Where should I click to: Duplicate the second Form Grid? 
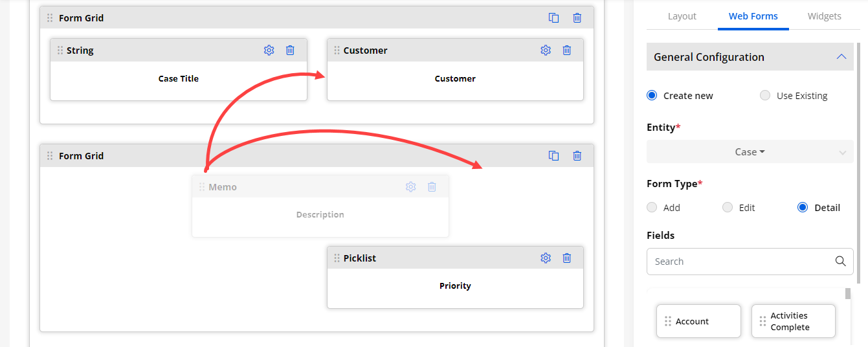coord(553,156)
